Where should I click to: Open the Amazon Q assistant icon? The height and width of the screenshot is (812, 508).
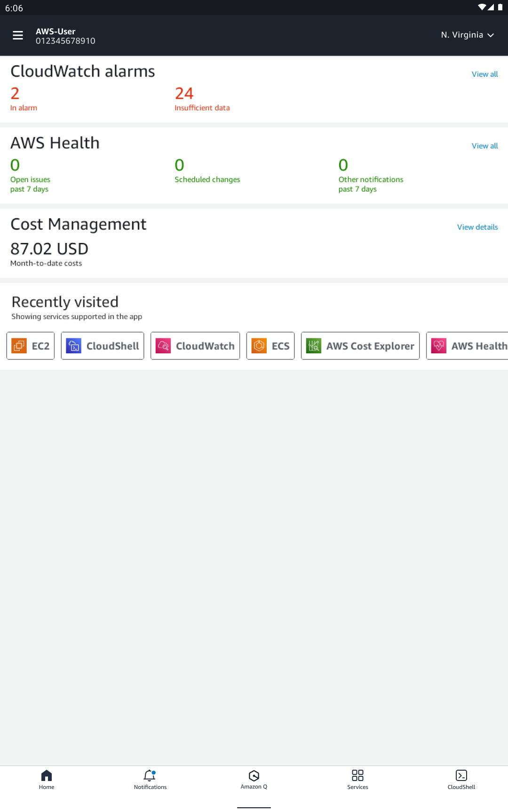[254, 775]
